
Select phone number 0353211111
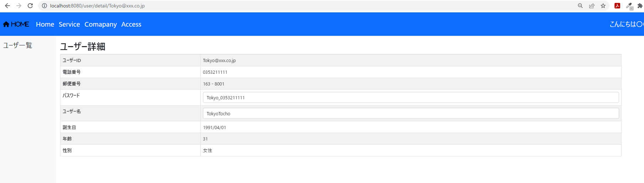(x=215, y=72)
